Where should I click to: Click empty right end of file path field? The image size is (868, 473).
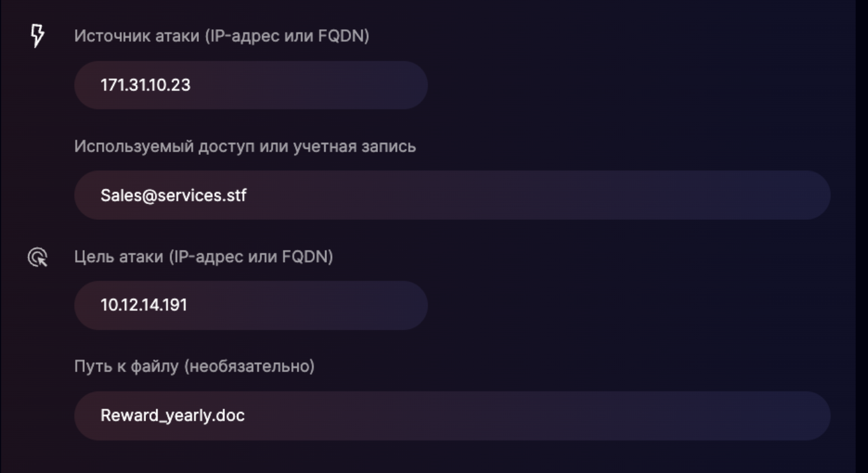pyautogui.click(x=765, y=416)
